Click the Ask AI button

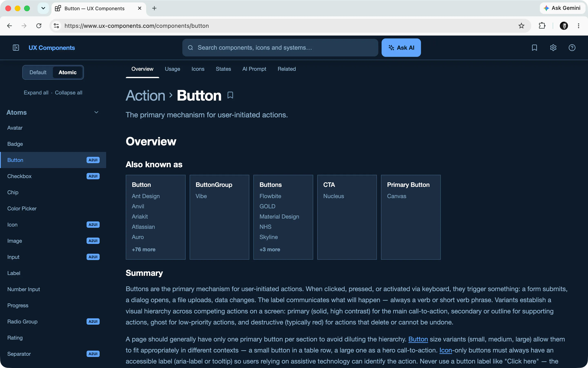pyautogui.click(x=401, y=48)
